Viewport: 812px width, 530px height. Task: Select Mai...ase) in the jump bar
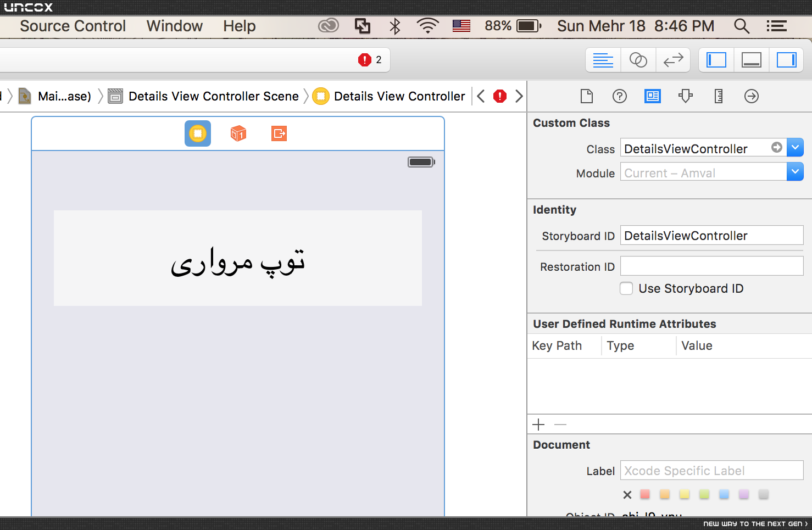pos(55,97)
